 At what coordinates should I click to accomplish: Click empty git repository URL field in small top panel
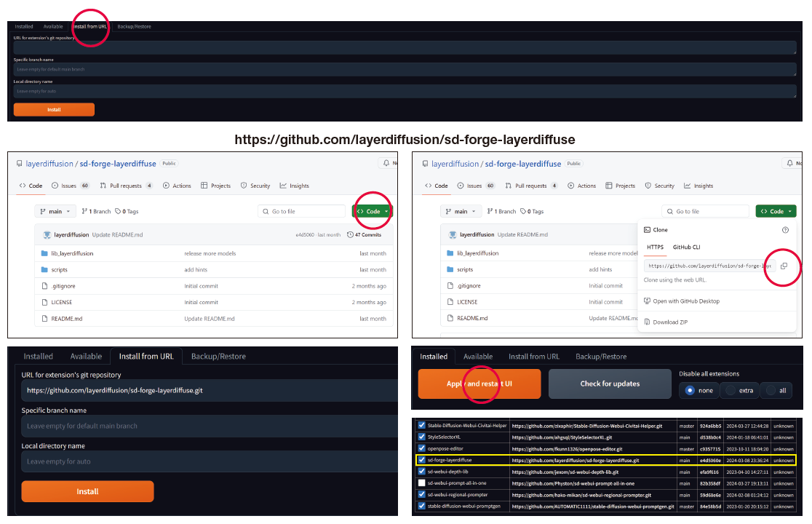(x=405, y=47)
